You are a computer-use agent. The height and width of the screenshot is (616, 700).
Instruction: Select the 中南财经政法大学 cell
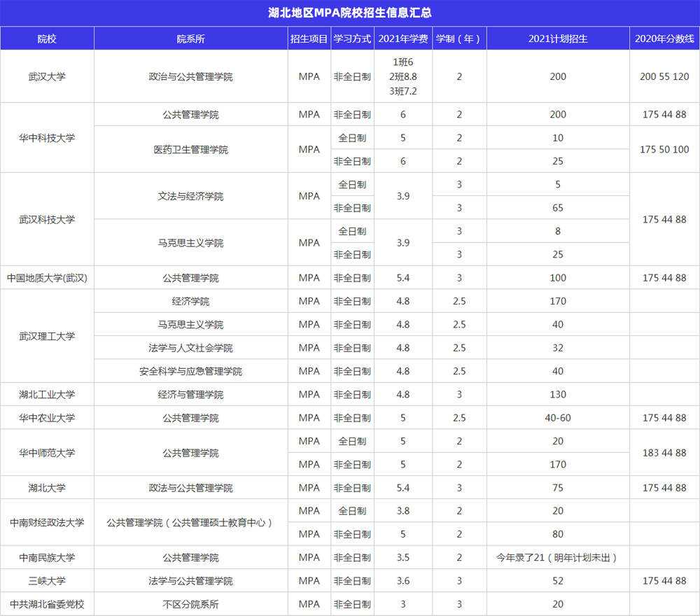coord(47,522)
